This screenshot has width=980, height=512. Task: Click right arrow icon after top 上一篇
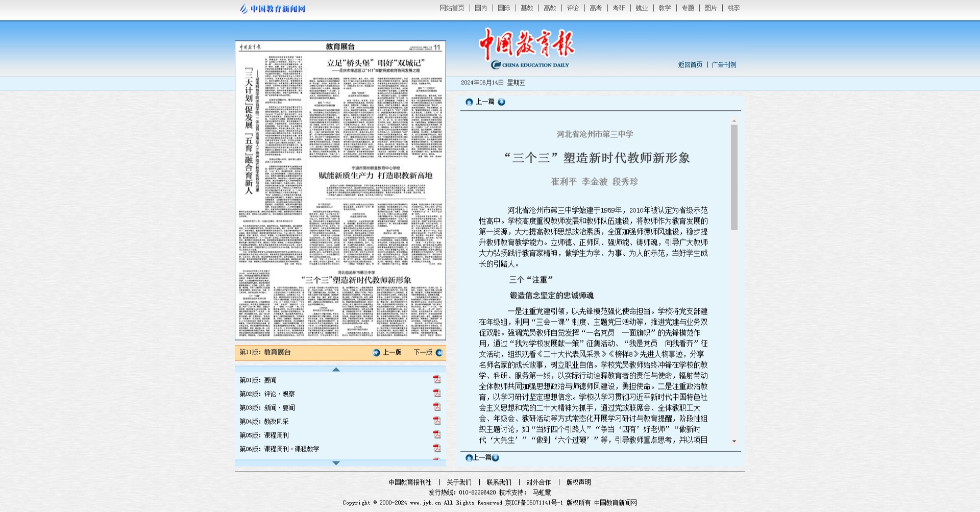pyautogui.click(x=501, y=102)
